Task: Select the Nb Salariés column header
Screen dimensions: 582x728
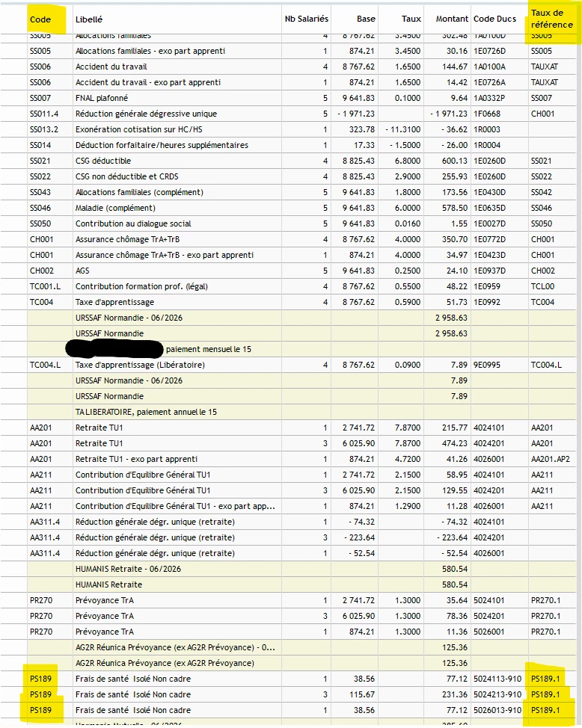Action: 307,19
